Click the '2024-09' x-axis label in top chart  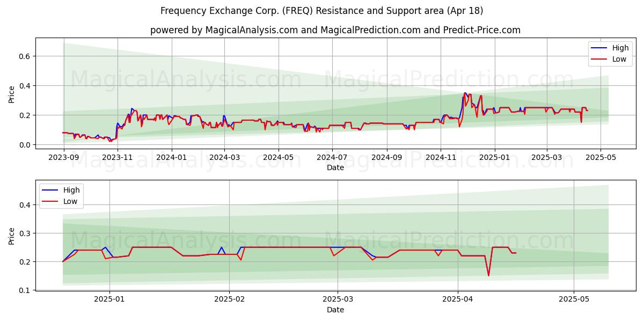click(386, 157)
